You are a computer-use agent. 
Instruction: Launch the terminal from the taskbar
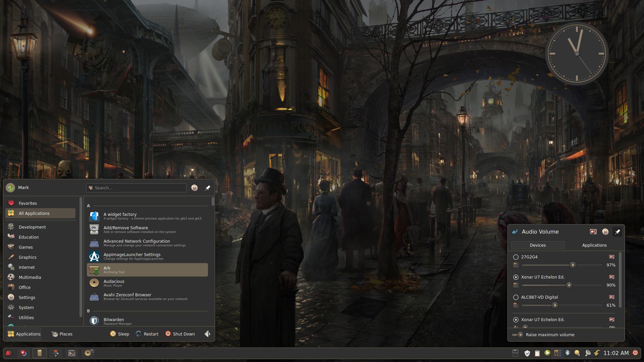click(72, 353)
